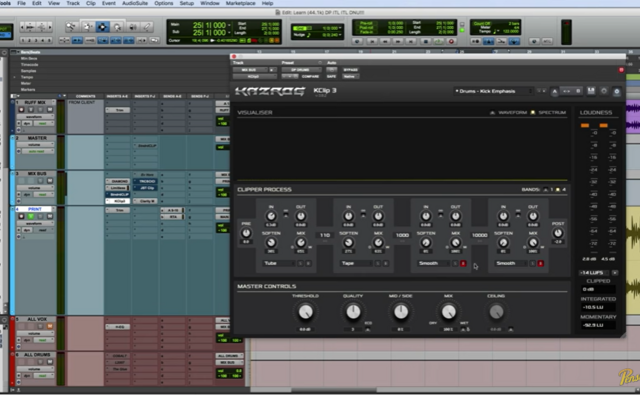Set clipper bands to 1
This screenshot has height=396, width=640.
pos(547,190)
